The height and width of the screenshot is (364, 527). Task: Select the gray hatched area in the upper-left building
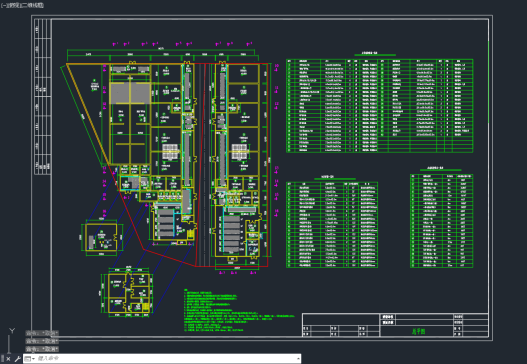tap(130, 93)
